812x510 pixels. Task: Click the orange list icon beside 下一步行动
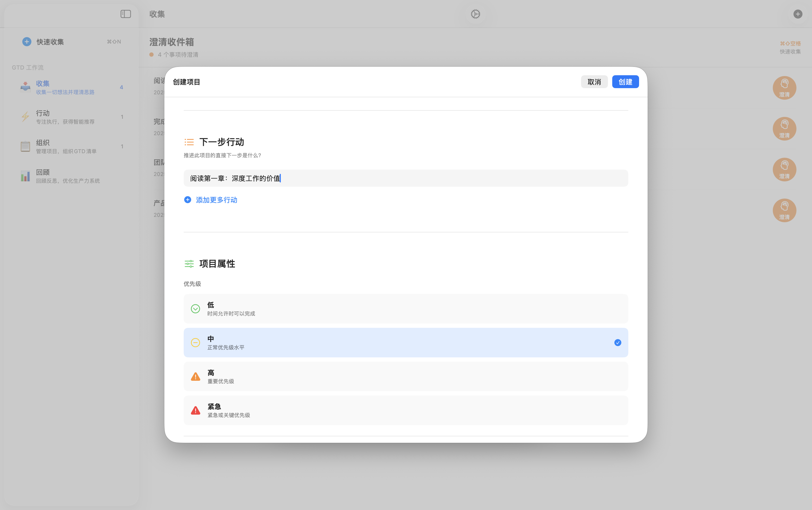point(189,142)
